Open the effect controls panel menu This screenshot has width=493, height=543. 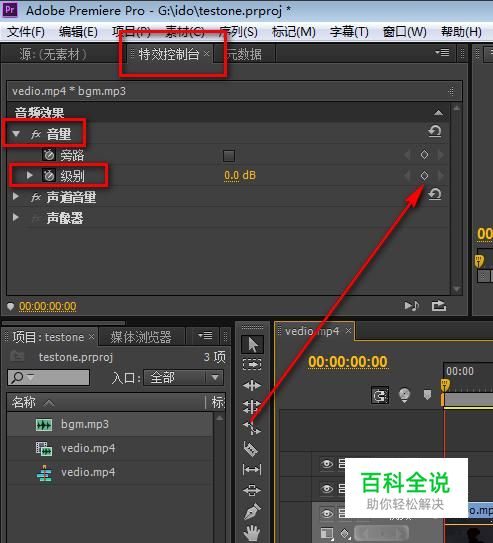coord(442,52)
